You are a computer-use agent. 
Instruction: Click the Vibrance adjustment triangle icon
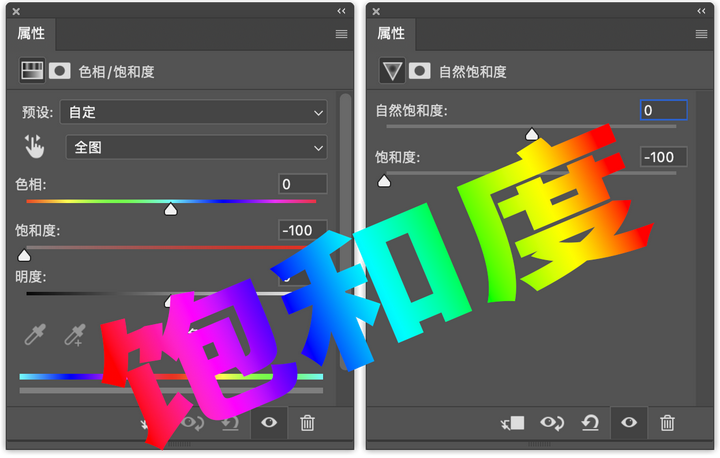(x=392, y=71)
